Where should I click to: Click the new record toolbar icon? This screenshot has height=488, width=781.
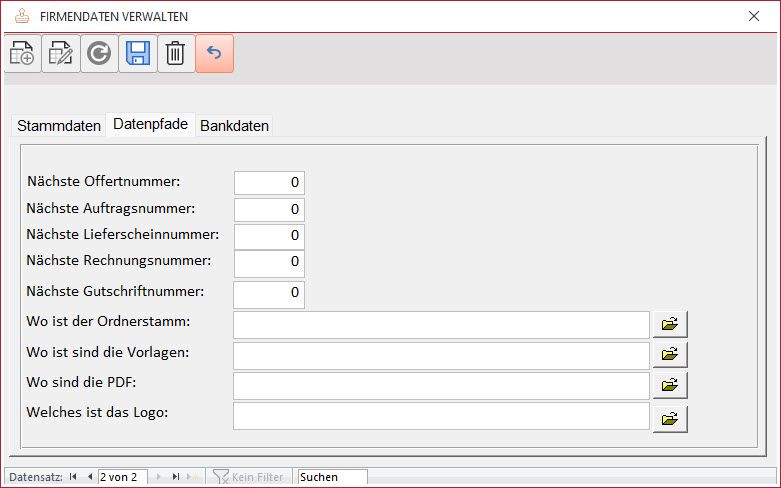pyautogui.click(x=22, y=53)
